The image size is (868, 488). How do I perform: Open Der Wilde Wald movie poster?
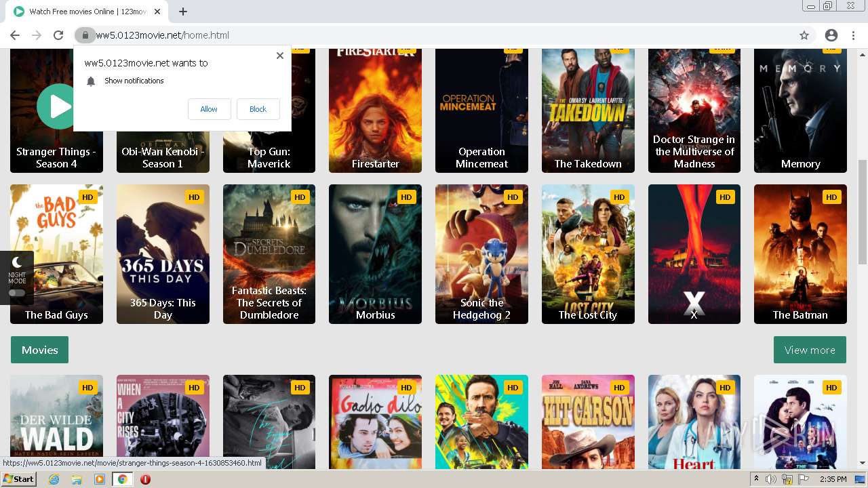[x=56, y=422]
